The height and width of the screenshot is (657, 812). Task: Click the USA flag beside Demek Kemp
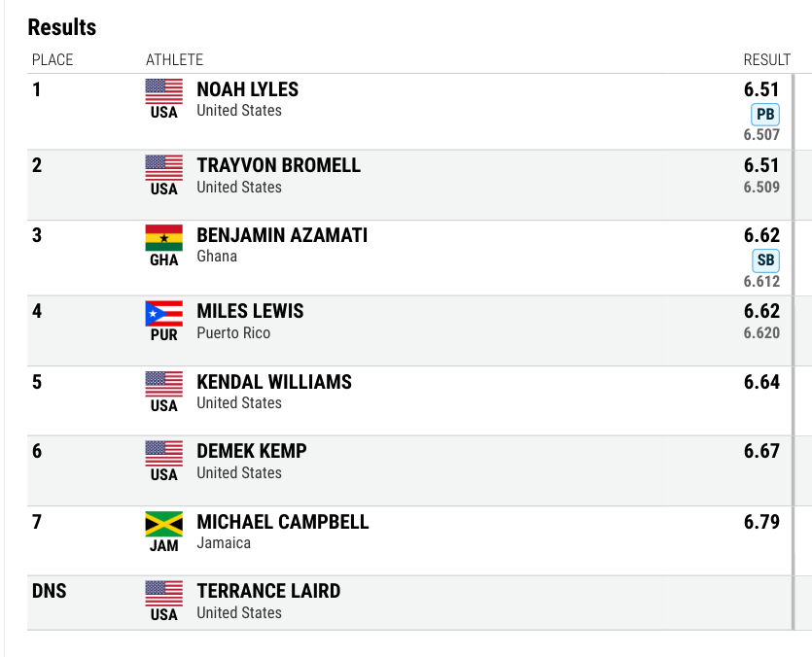coord(163,454)
